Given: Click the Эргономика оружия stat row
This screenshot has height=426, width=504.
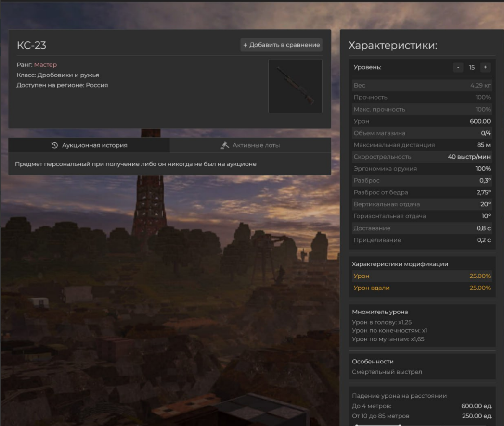Looking at the screenshot, I should pos(422,169).
